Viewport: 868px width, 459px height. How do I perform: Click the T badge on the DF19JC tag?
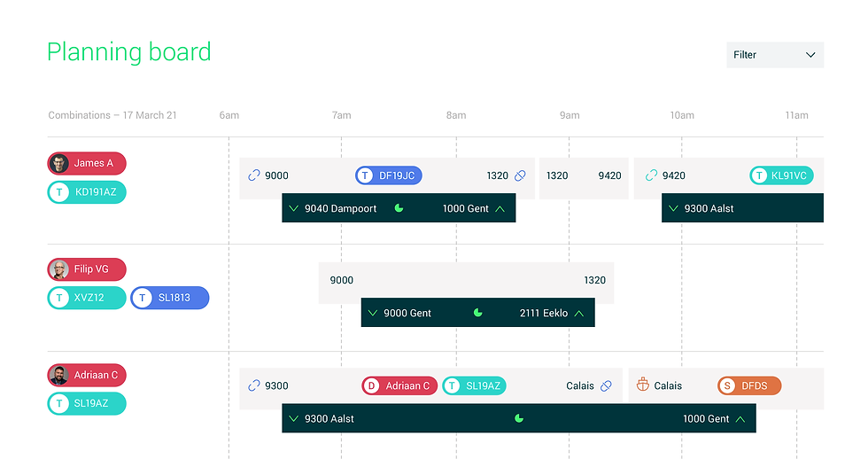(x=365, y=175)
